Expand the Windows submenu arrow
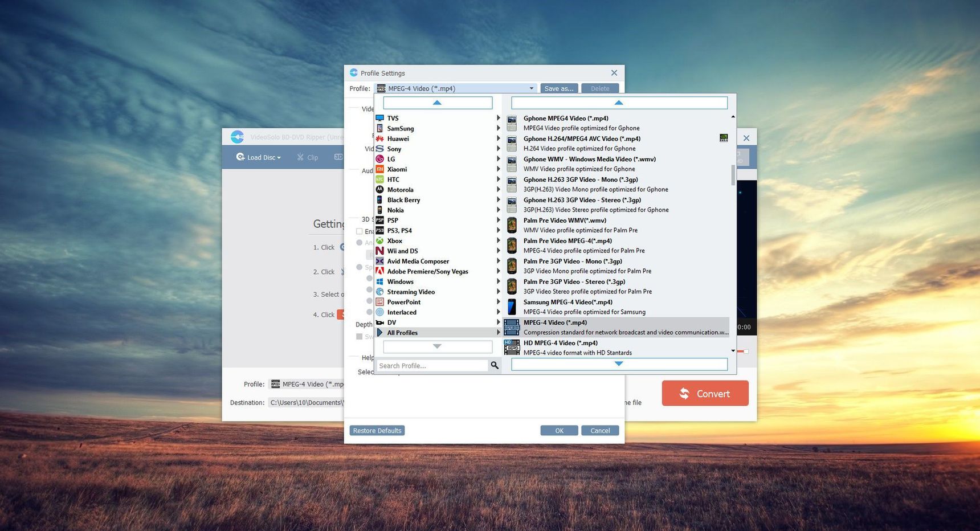The width and height of the screenshot is (980, 531). coord(498,281)
